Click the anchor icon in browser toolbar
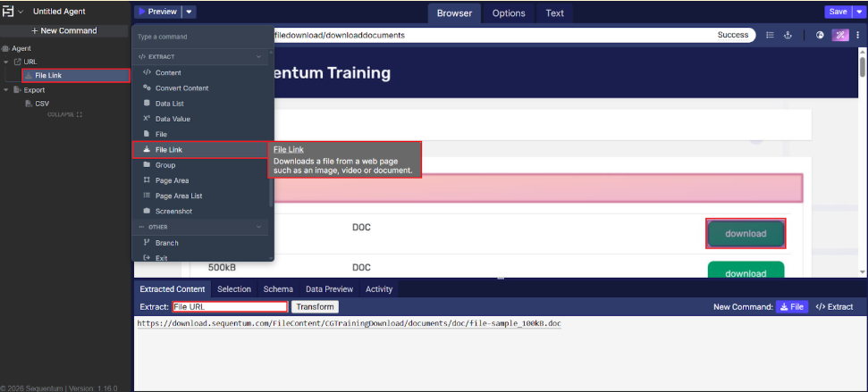 click(x=788, y=36)
